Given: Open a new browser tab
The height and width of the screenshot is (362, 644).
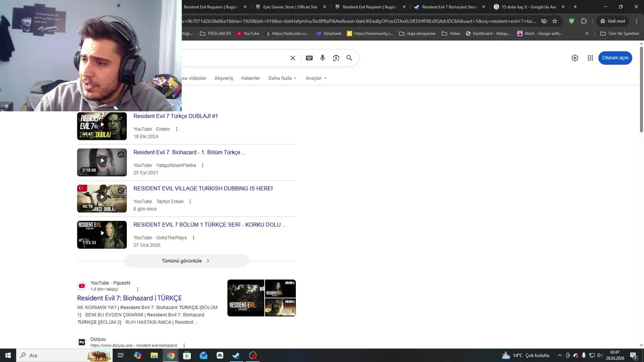Looking at the screenshot, I should pos(575,7).
